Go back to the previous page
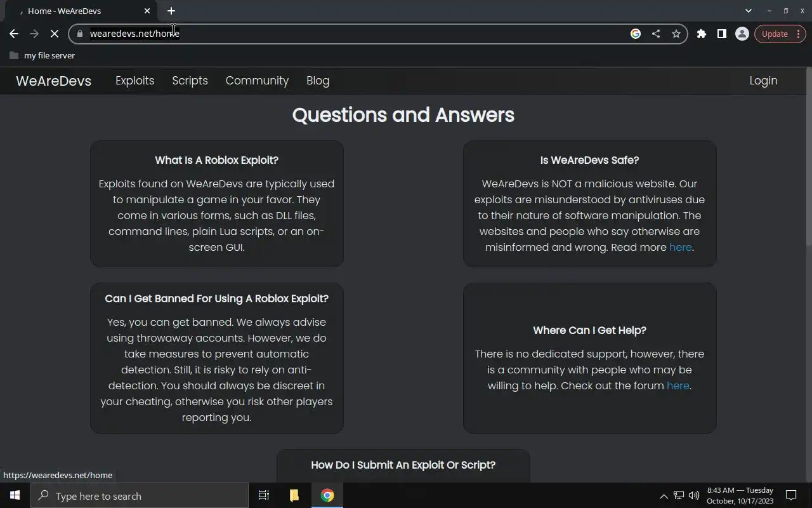812x508 pixels. pyautogui.click(x=14, y=34)
